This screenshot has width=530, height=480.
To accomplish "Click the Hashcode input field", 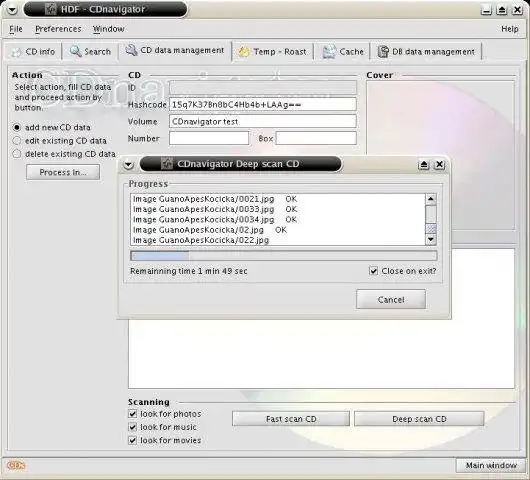I will 263,104.
